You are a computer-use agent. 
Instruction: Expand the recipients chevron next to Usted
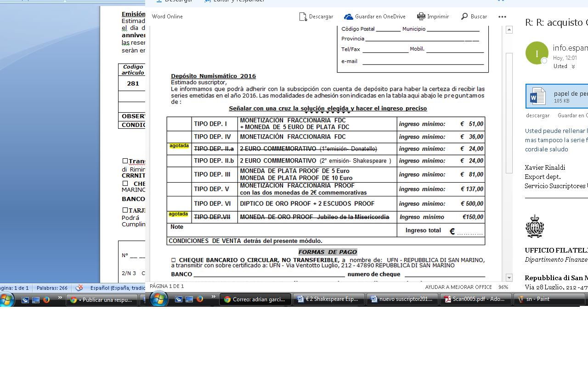click(573, 67)
